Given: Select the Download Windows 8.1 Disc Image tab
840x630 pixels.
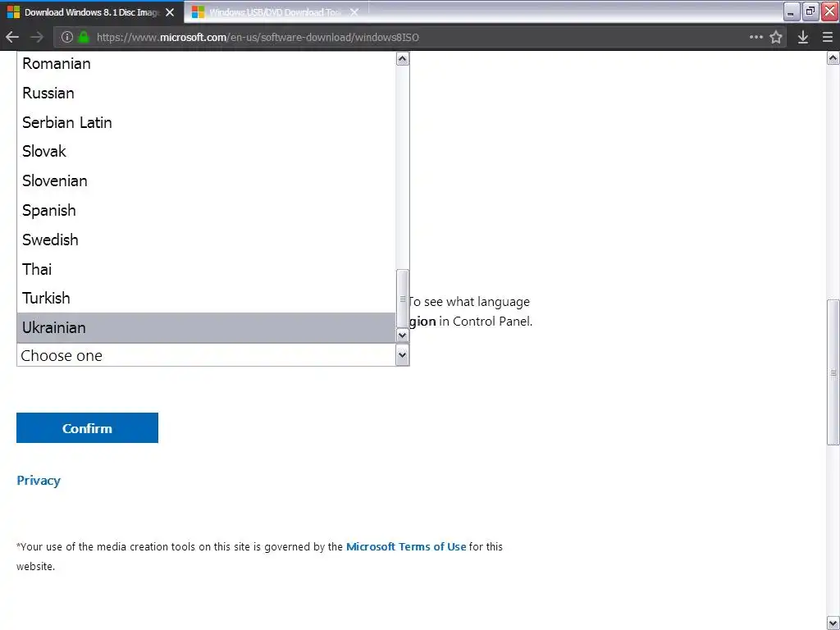Looking at the screenshot, I should (92, 12).
